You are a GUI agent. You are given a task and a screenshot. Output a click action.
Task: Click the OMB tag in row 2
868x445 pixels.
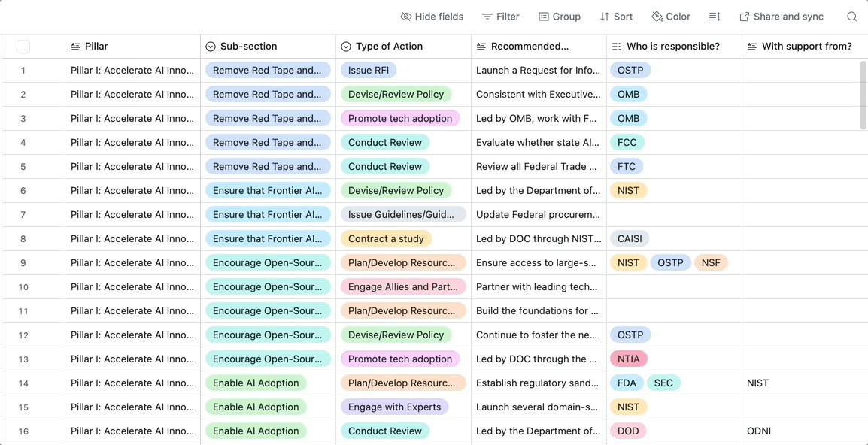pyautogui.click(x=628, y=94)
